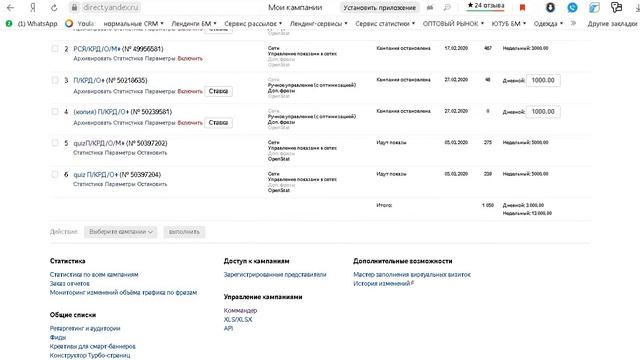Click 'Архивировать' for campaign № 50218635
Viewport: 640px width, 360px height.
[x=92, y=91]
